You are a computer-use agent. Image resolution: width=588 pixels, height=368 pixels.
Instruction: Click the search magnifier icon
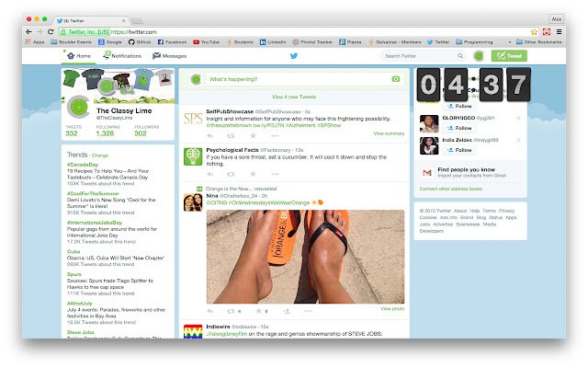point(460,56)
